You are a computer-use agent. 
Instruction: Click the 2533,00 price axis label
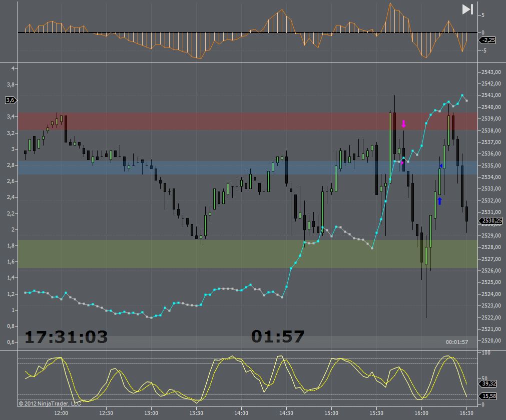coord(491,188)
